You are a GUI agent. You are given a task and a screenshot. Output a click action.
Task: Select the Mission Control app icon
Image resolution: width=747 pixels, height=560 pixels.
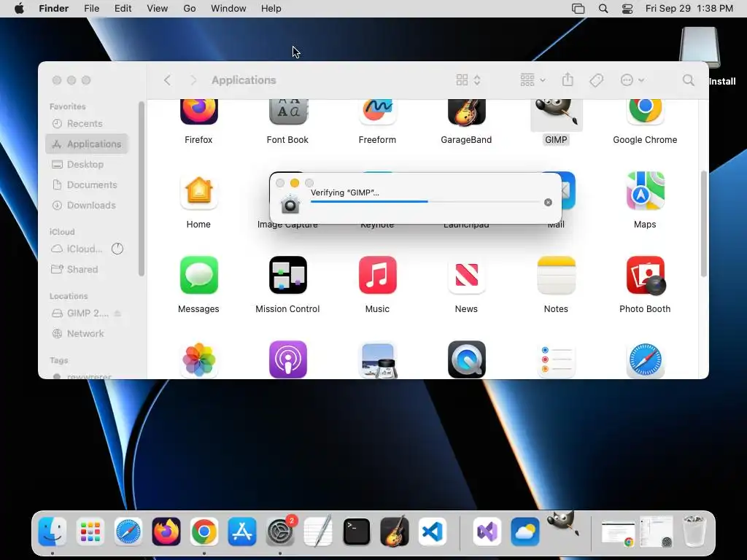pos(287,275)
